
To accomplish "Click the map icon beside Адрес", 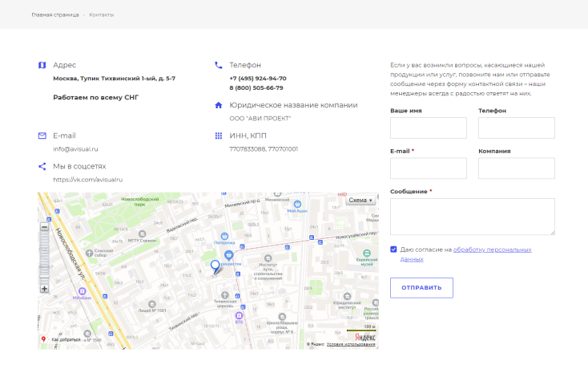I will [42, 65].
